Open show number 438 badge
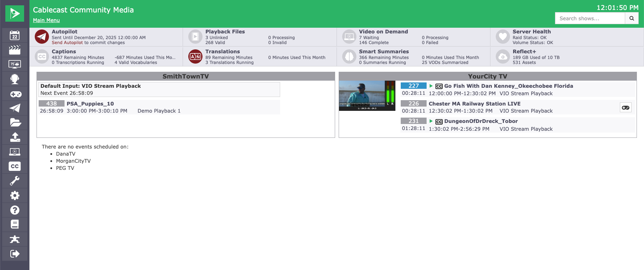The width and height of the screenshot is (644, 270). pos(51,103)
